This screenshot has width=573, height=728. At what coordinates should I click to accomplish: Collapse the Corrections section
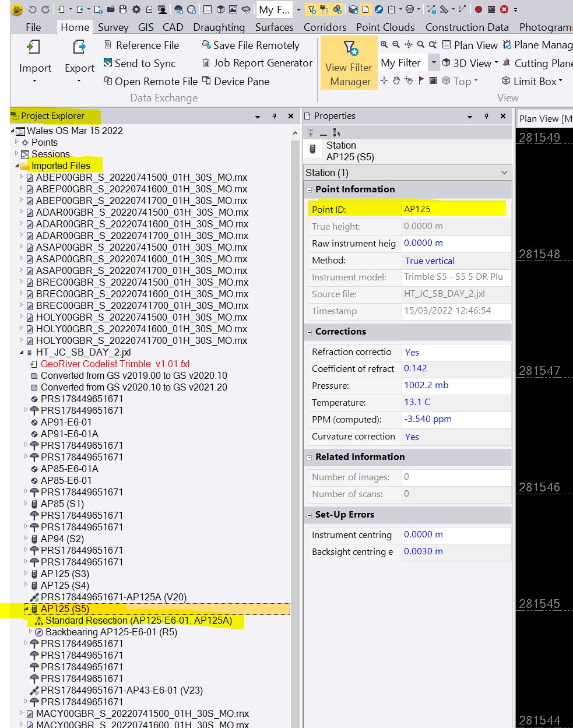(309, 332)
